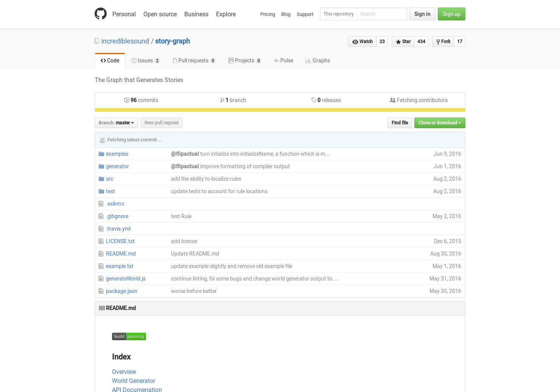Image resolution: width=560 pixels, height=392 pixels.
Task: Open the examples folder icon
Action: tap(101, 154)
